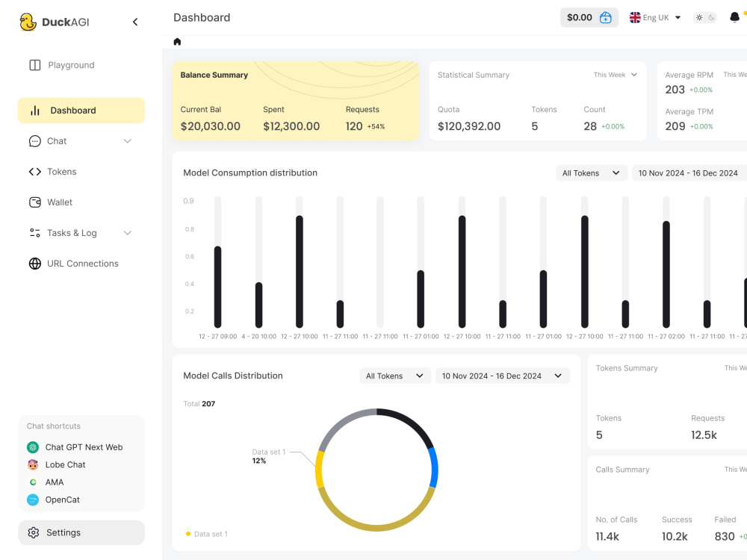Viewport: 747px width, 560px height.
Task: Click the top-up wallet icon beside $0.00
Action: click(606, 18)
